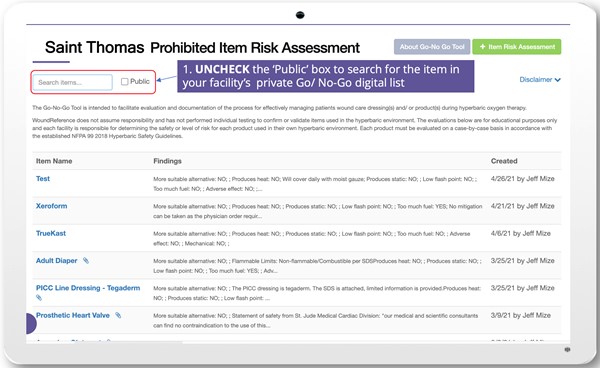
Task: Open the Xeroform item
Action: pyautogui.click(x=51, y=206)
